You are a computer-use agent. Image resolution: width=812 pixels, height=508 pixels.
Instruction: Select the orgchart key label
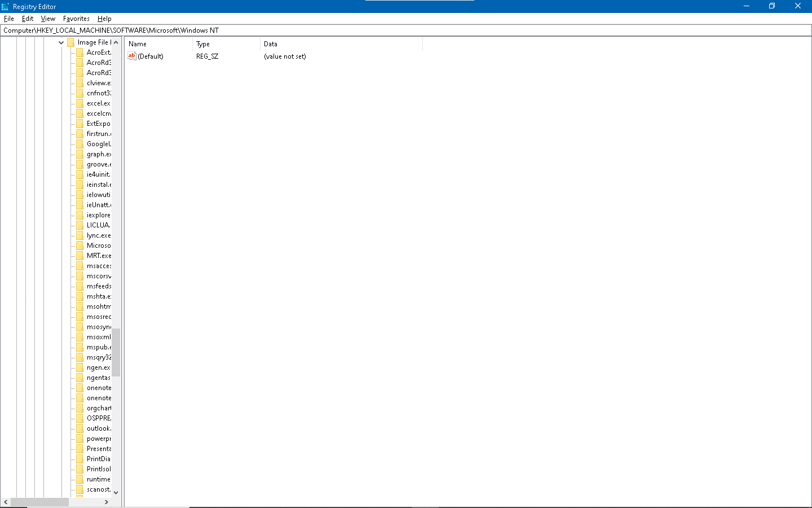(99, 408)
